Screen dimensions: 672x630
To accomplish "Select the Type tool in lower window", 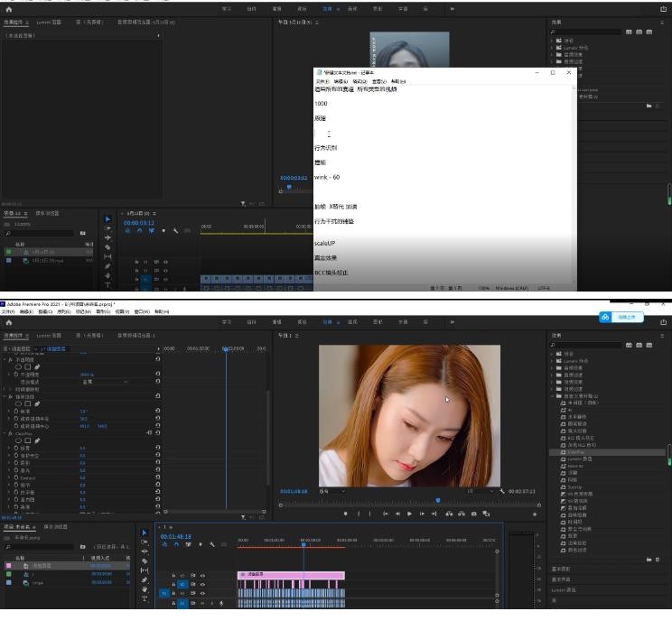I will [x=145, y=598].
